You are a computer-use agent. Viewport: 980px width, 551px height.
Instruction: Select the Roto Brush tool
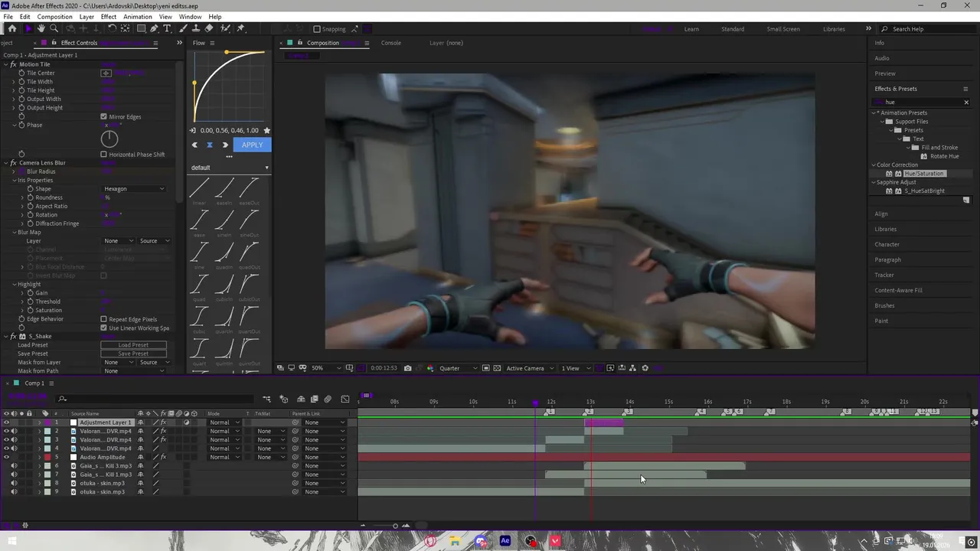(x=225, y=29)
